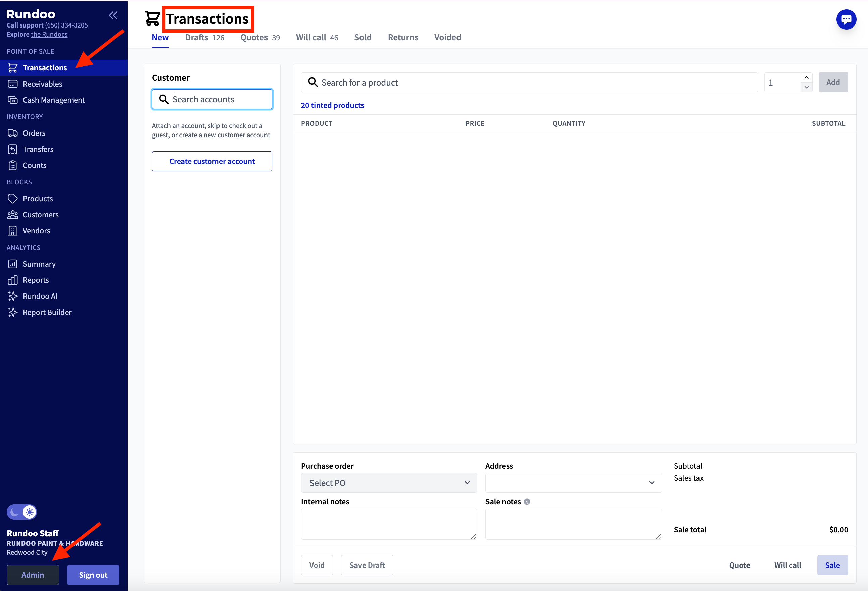868x591 pixels.
Task: Click the Internal notes text area
Action: (x=389, y=524)
